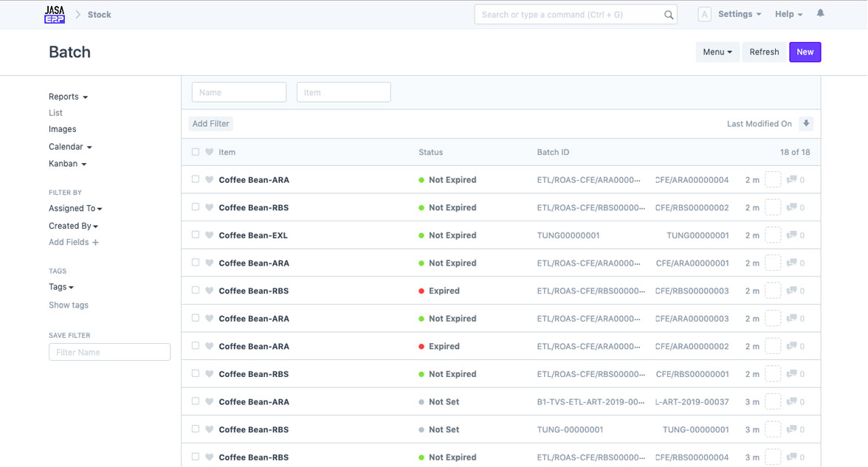
Task: Expand the Assigned To filter
Action: click(75, 209)
